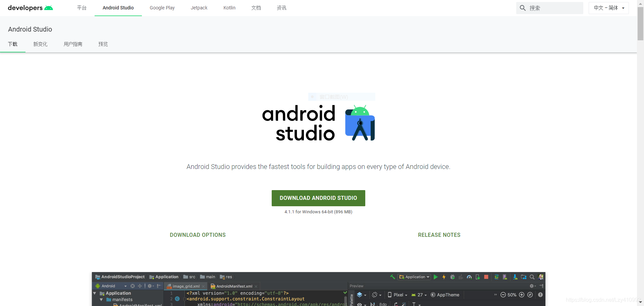Click the collapse all icon in project panel
This screenshot has width=644, height=306.
click(140, 286)
